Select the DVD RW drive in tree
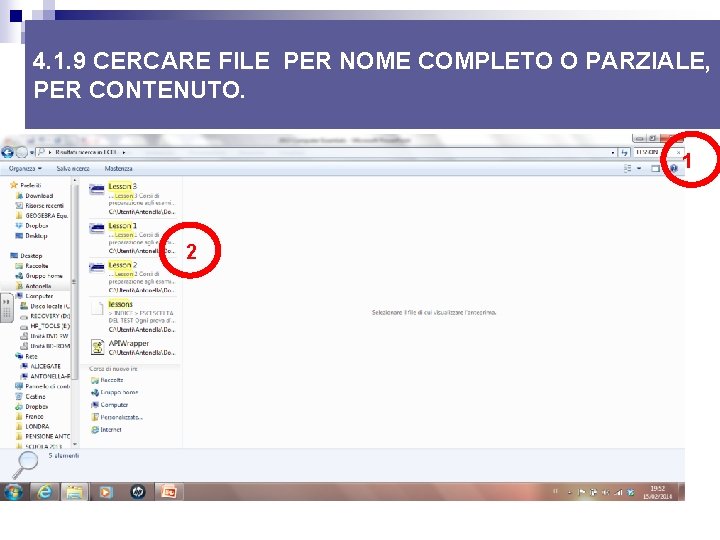 pos(45,336)
